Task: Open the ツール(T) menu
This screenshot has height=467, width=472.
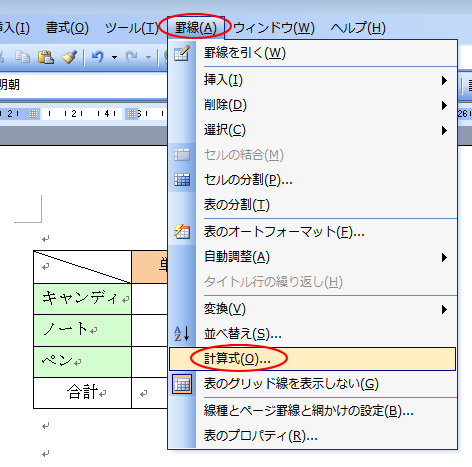Action: pyautogui.click(x=132, y=28)
